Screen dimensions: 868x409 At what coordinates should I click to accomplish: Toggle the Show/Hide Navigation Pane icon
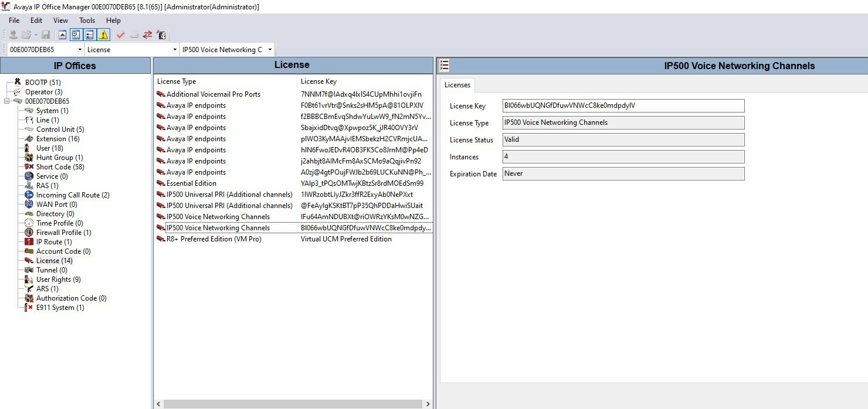pos(76,35)
